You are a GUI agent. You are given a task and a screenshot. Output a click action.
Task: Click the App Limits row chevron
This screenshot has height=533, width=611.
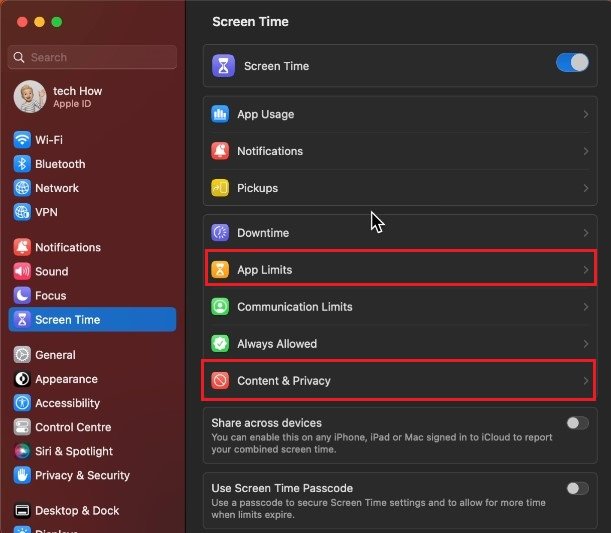click(x=586, y=270)
